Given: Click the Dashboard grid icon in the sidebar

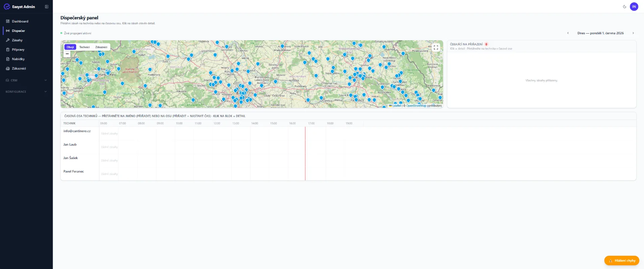Looking at the screenshot, I should (x=8, y=21).
